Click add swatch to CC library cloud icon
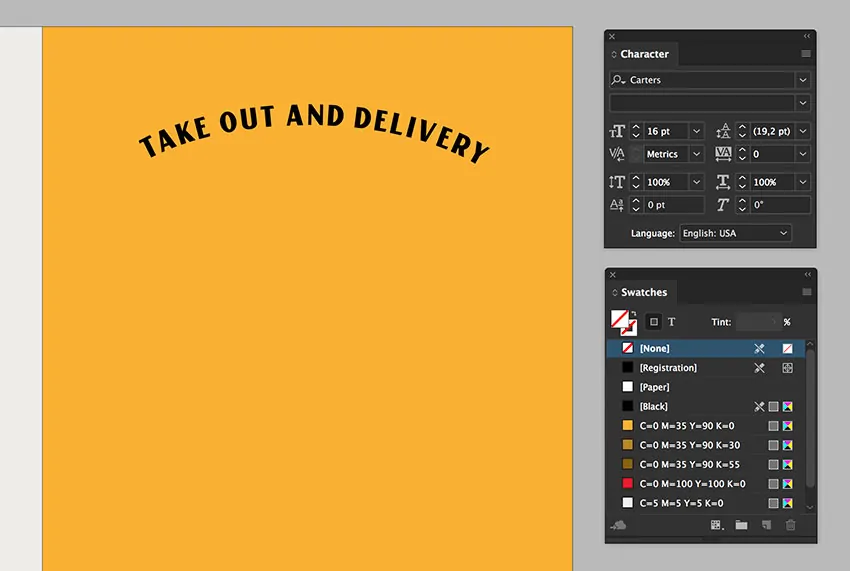850x571 pixels. [x=618, y=525]
